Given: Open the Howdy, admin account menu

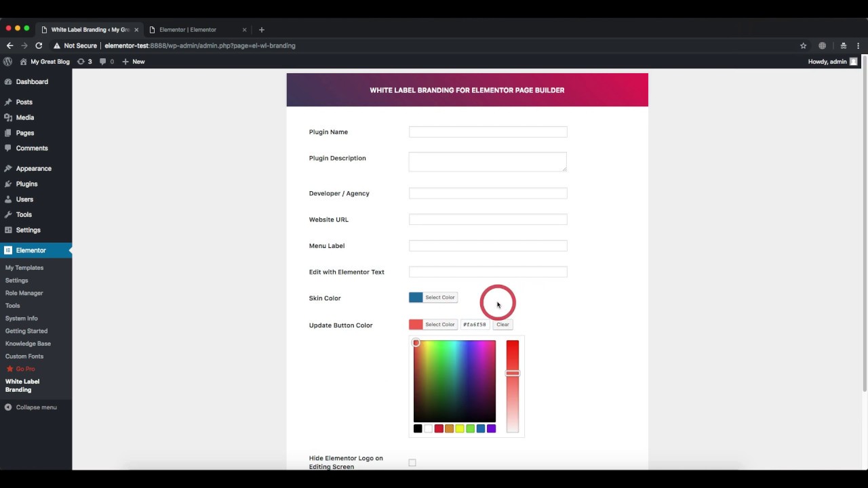Looking at the screenshot, I should (x=831, y=62).
